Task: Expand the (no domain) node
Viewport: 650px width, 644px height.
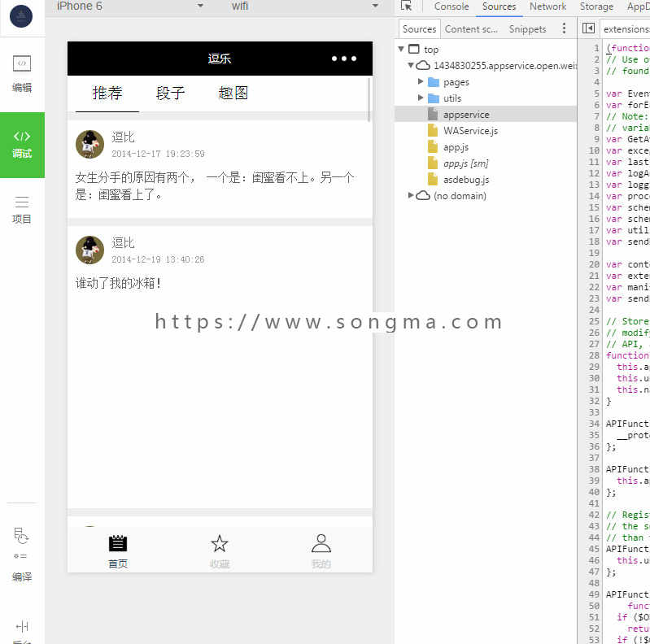Action: coord(410,195)
